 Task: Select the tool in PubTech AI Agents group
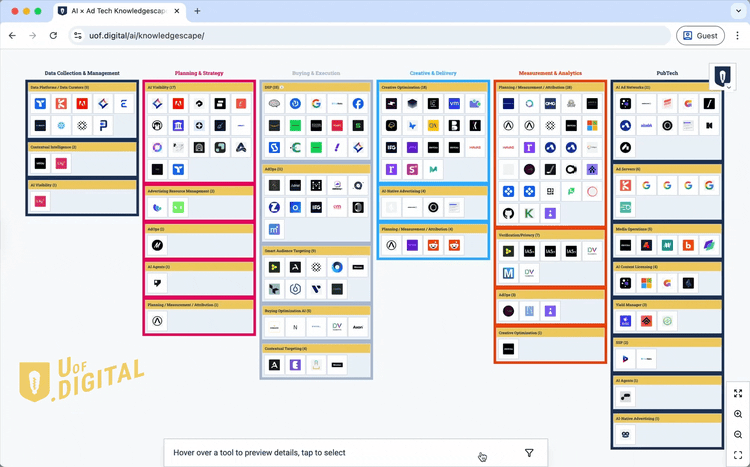(625, 397)
